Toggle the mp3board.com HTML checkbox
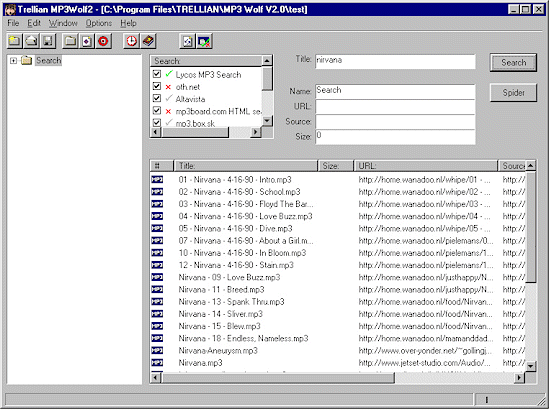 click(x=157, y=110)
